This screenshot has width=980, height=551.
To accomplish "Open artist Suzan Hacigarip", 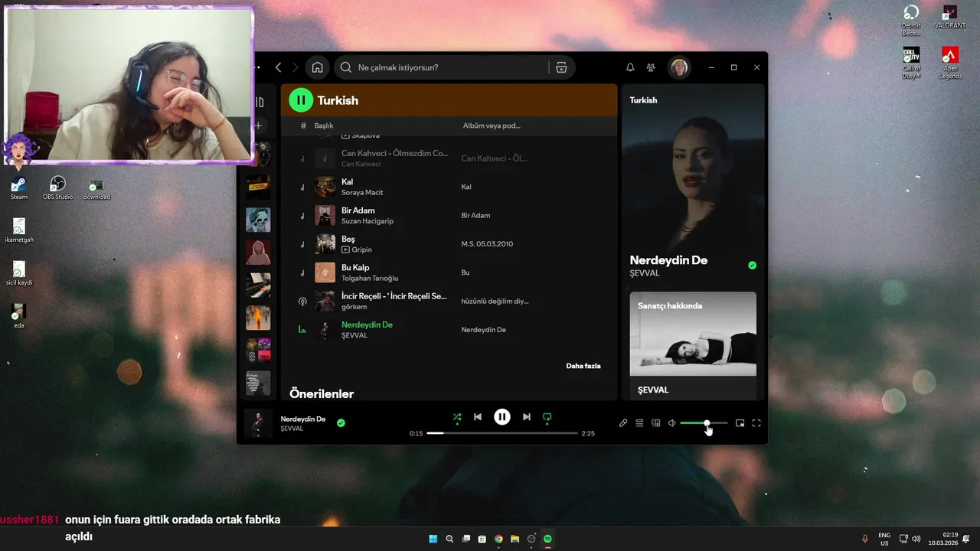I will 367,221.
